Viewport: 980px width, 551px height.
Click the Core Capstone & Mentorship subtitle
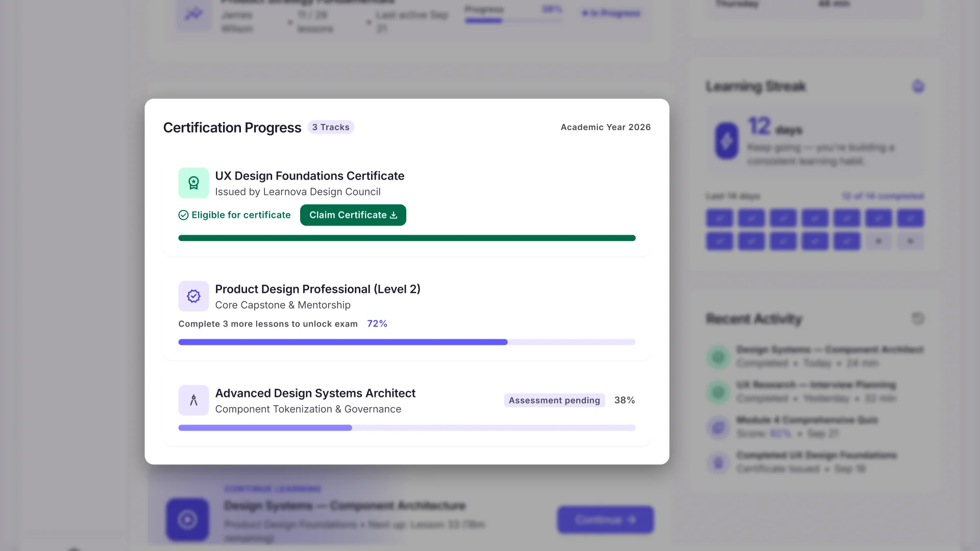click(x=283, y=305)
